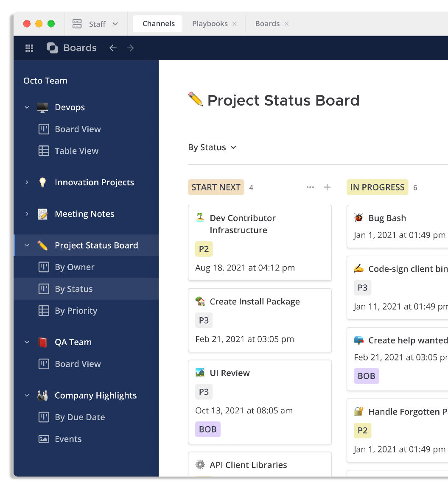Open the Staff server dropdown
The image size is (448, 488).
click(x=115, y=24)
